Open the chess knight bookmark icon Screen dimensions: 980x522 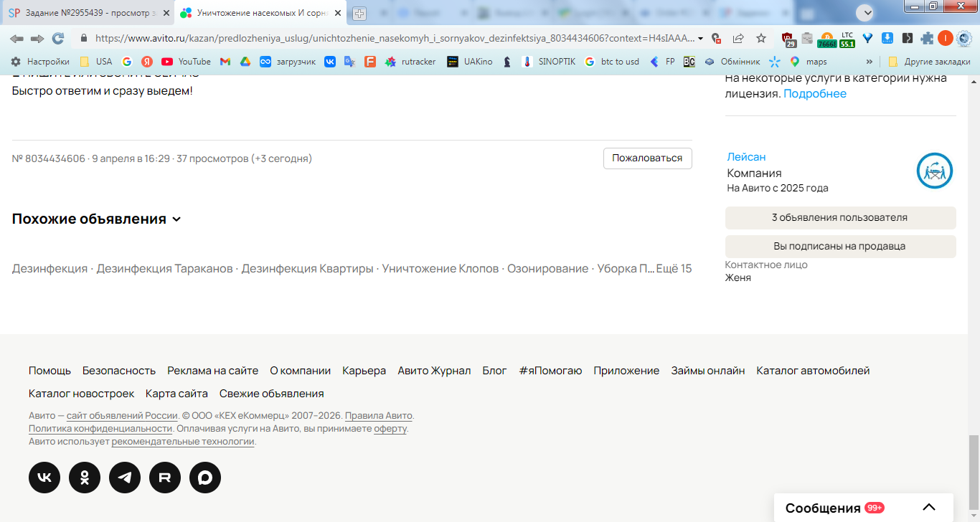click(507, 62)
